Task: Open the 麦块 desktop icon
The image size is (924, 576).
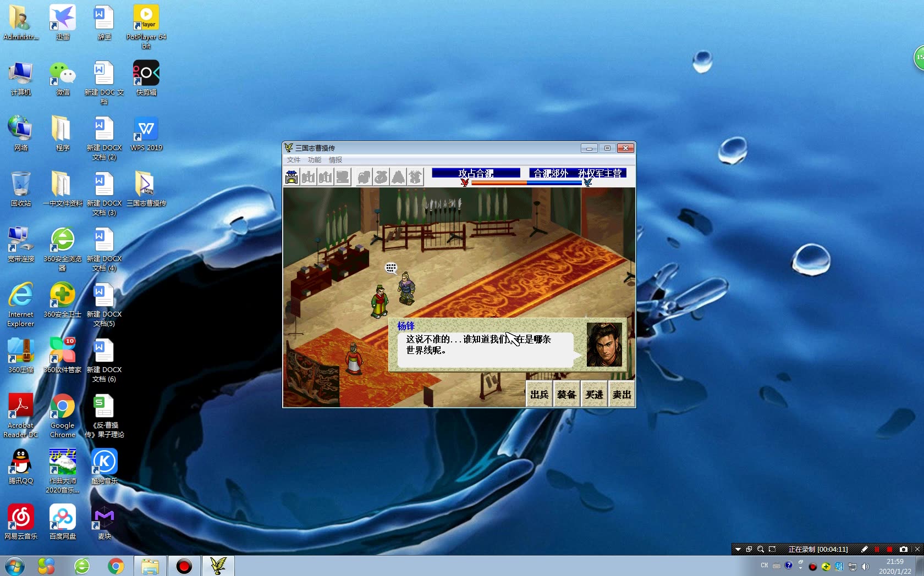Action: point(105,522)
